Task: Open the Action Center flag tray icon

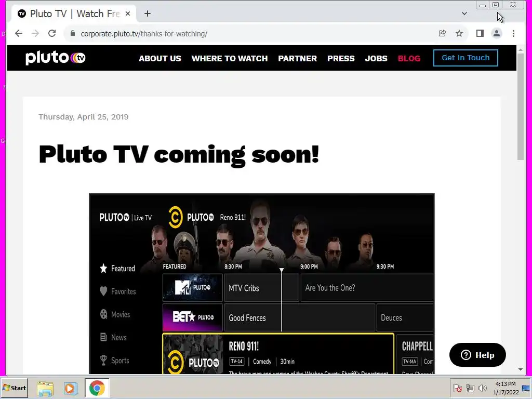Action: coord(458,388)
